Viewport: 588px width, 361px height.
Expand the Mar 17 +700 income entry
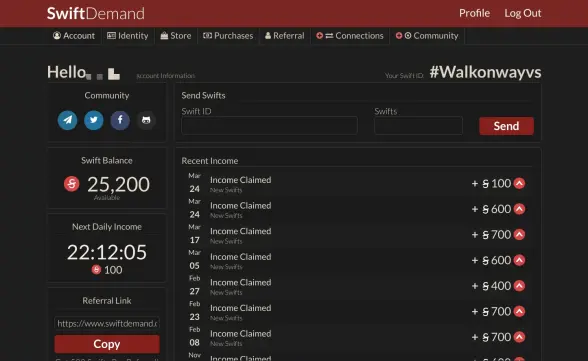[x=519, y=235]
